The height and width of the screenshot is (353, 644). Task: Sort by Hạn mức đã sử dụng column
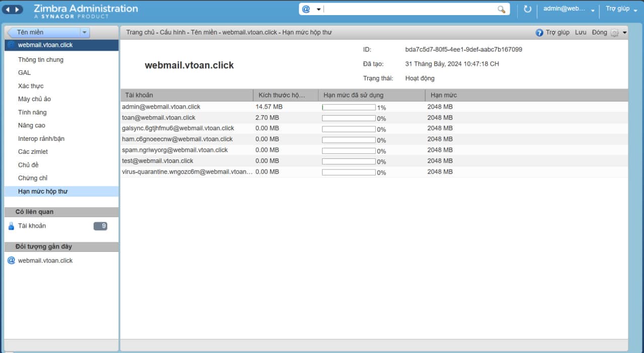(x=372, y=95)
